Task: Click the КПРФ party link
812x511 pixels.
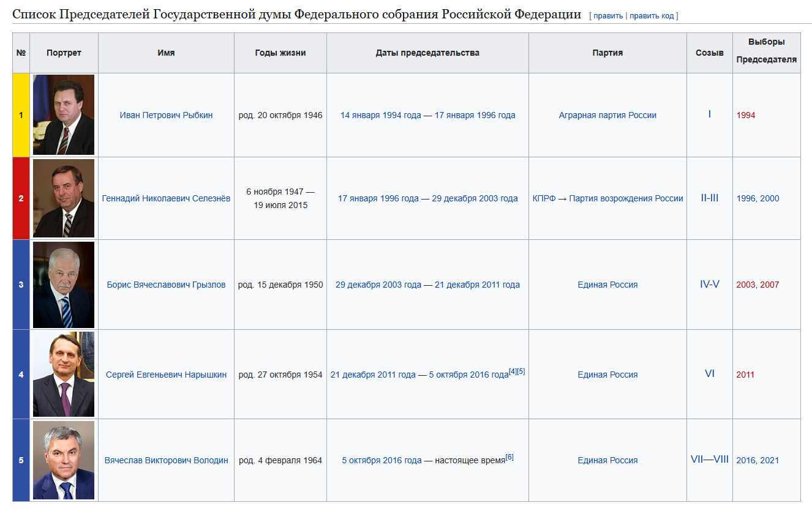Action: click(x=544, y=198)
